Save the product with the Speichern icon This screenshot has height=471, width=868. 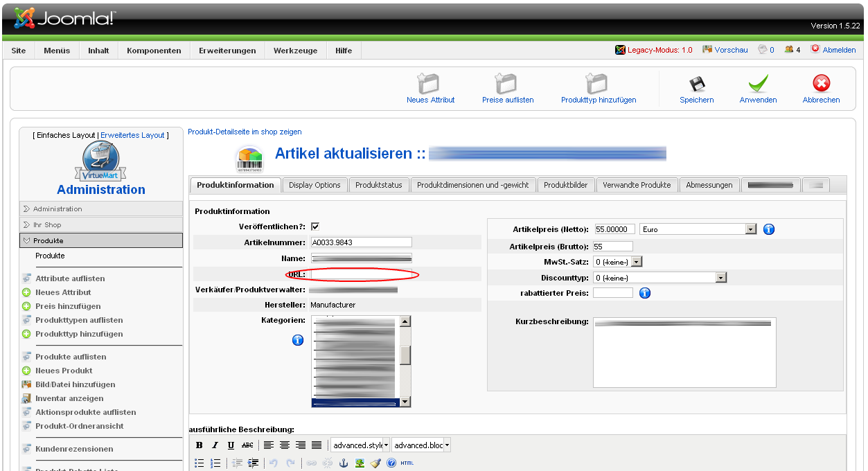(x=696, y=83)
